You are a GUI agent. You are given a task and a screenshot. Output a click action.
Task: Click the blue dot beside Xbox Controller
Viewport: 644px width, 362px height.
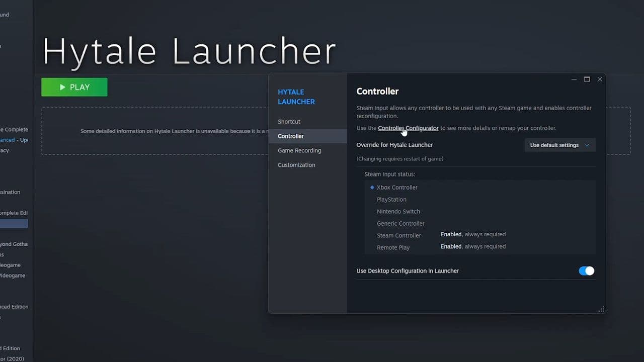372,188
